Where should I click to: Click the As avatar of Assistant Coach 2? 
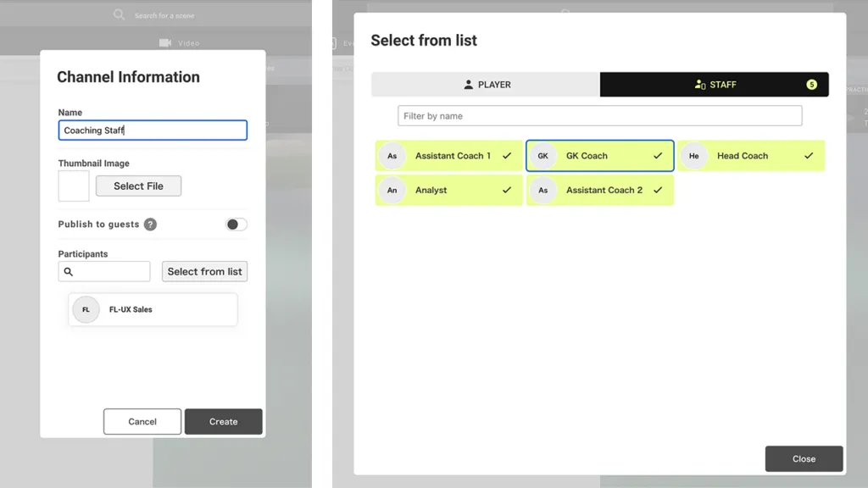click(543, 191)
